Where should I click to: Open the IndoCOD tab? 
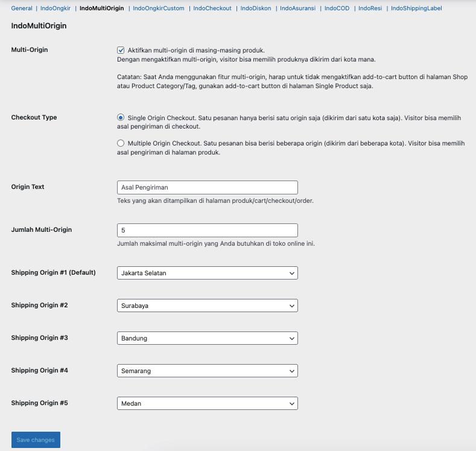click(337, 8)
